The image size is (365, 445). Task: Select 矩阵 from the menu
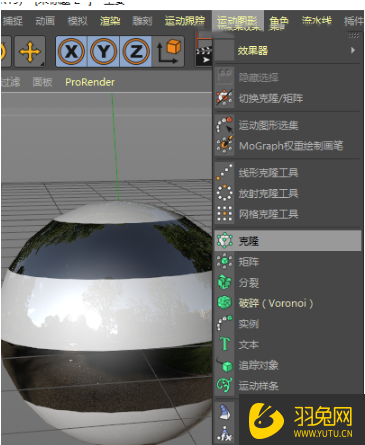point(288,262)
